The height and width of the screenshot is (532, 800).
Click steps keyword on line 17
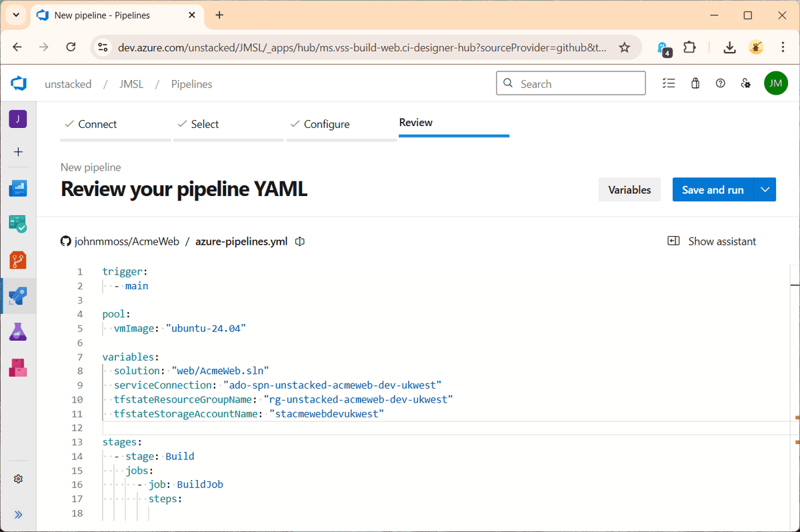[163, 499]
